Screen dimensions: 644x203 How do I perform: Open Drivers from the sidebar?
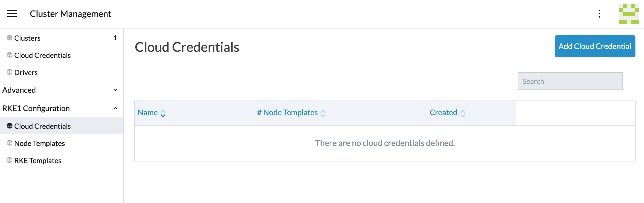point(26,72)
